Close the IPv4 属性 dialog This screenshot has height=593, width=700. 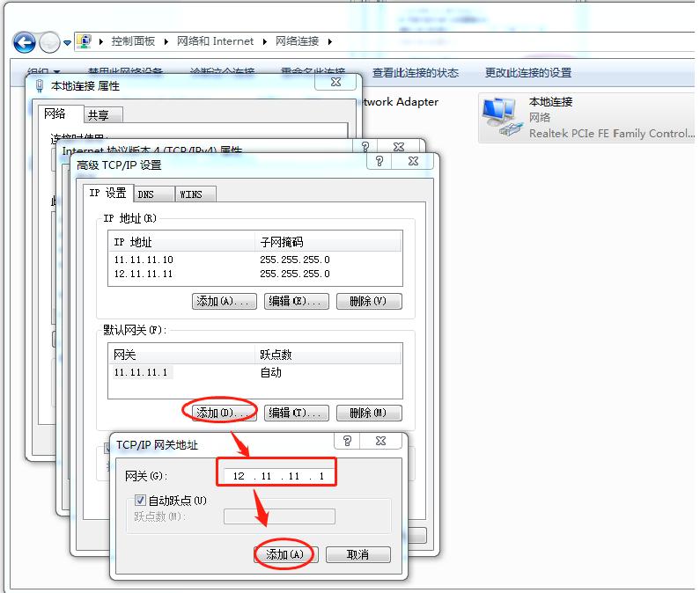tap(399, 146)
